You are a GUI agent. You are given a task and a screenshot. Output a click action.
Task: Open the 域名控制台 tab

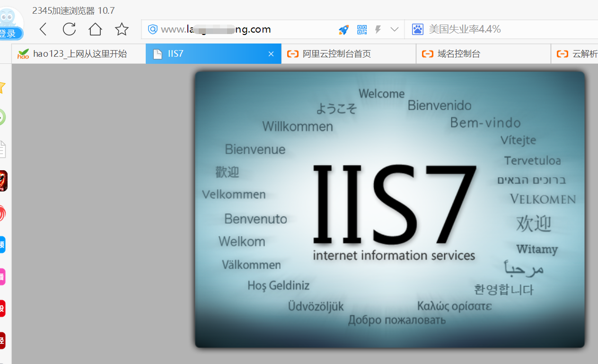[484, 53]
